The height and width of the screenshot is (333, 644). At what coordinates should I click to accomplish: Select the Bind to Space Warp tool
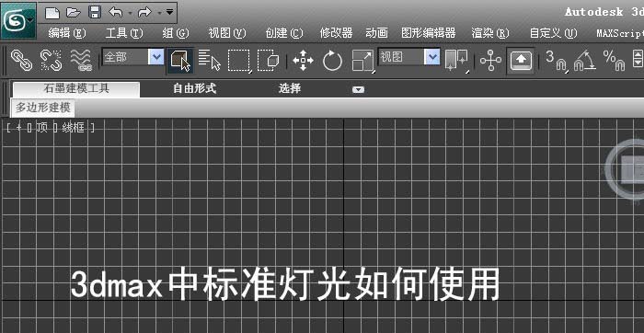(x=81, y=61)
